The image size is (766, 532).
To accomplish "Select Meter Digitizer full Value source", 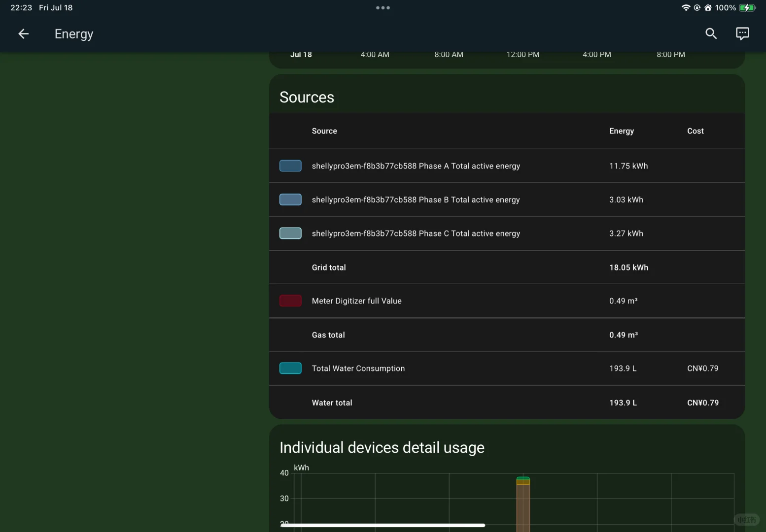I will (x=507, y=301).
